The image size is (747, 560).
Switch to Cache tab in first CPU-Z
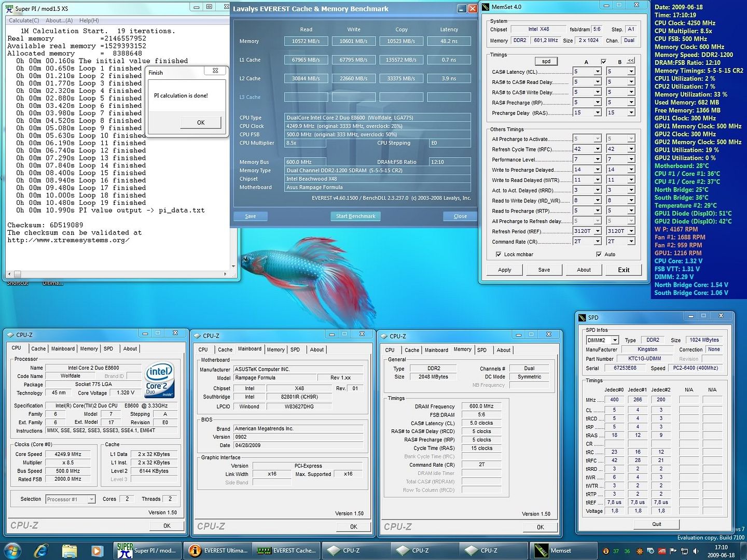pos(38,349)
